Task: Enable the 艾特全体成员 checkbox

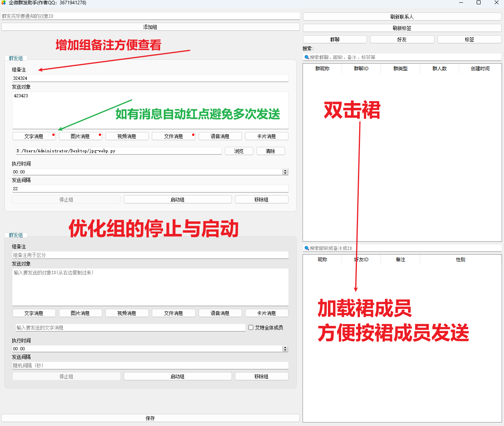Action: (x=251, y=328)
